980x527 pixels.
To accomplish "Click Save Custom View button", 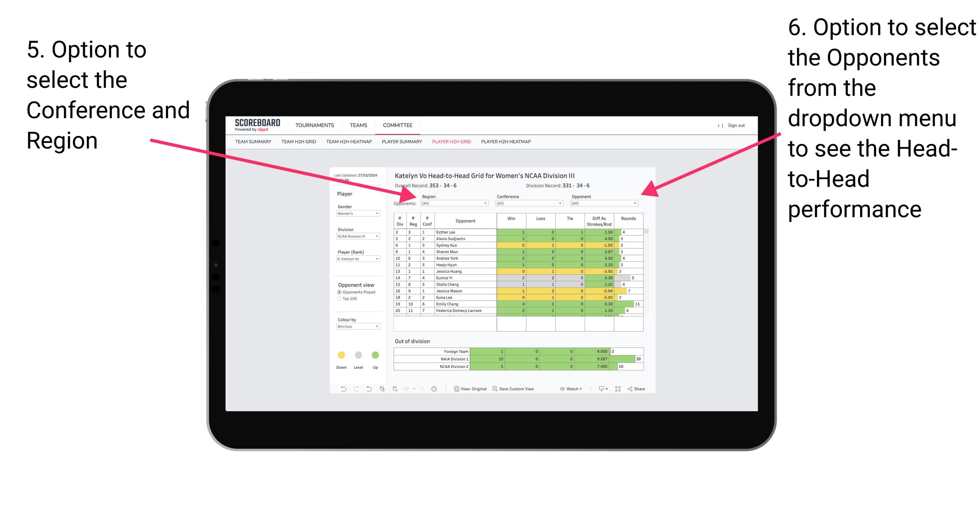I will tap(525, 390).
